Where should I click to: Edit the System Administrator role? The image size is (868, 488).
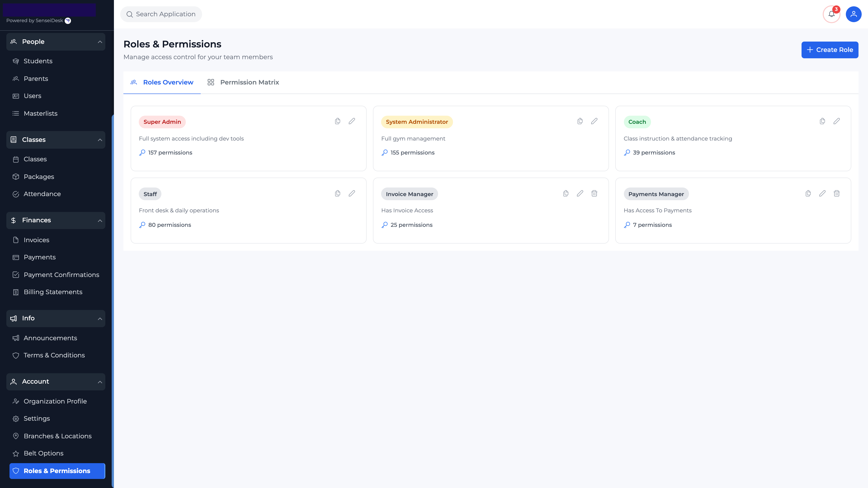tap(594, 121)
